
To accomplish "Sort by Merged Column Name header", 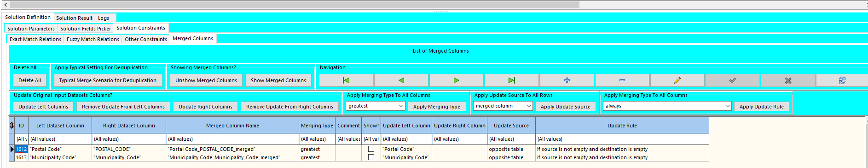I will pos(232,126).
